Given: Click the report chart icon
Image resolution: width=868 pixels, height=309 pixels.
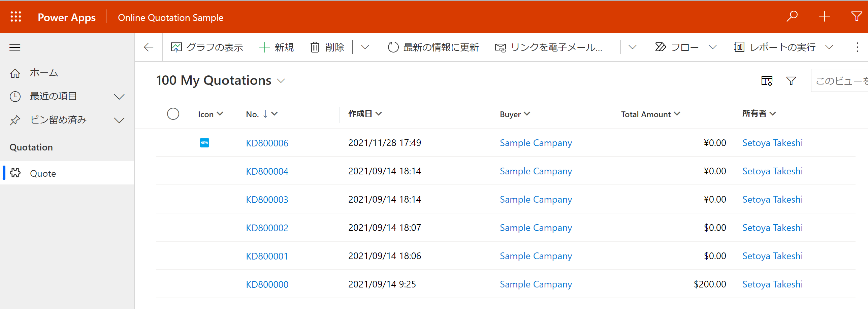Looking at the screenshot, I should [x=739, y=47].
